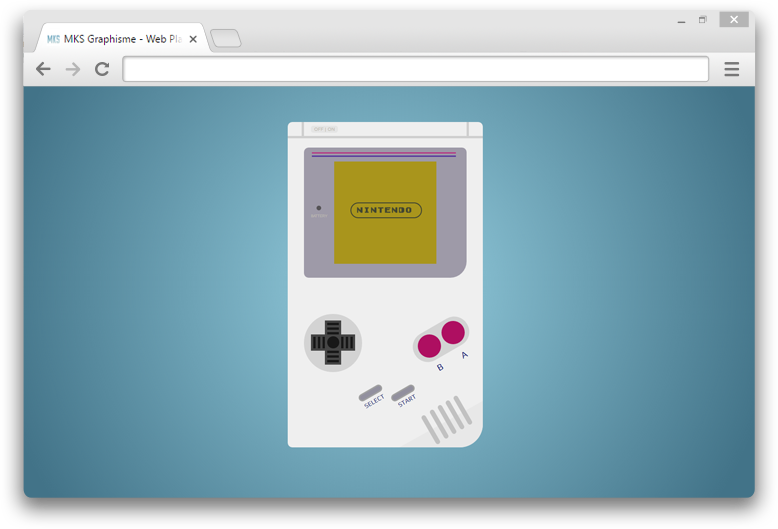The width and height of the screenshot is (778, 529).
Task: Click the Game Boy D-pad center
Action: (x=333, y=342)
